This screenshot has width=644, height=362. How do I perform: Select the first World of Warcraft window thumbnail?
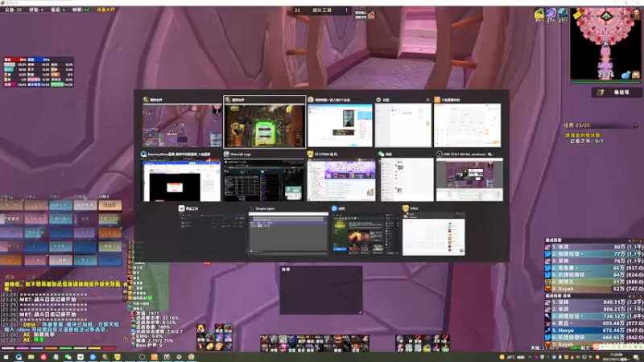pyautogui.click(x=182, y=125)
